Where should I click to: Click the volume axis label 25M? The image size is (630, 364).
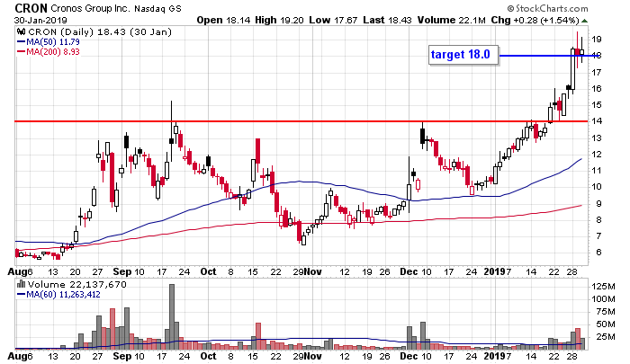click(x=606, y=336)
